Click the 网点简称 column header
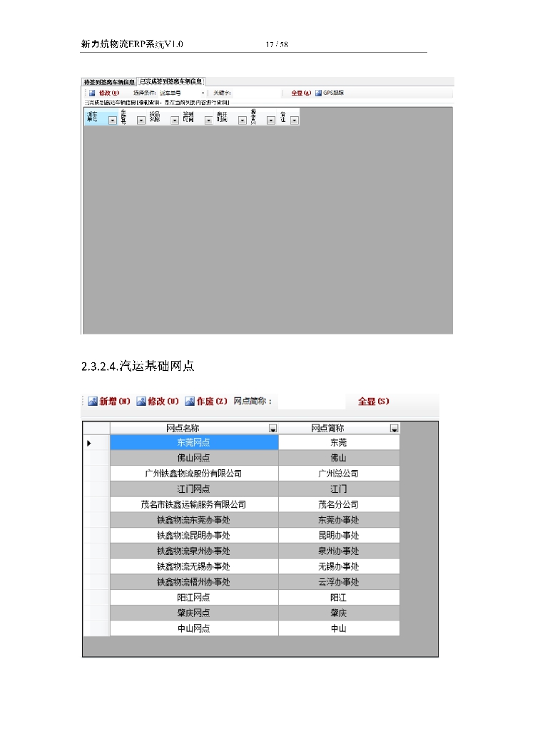535x756 pixels. pos(339,428)
